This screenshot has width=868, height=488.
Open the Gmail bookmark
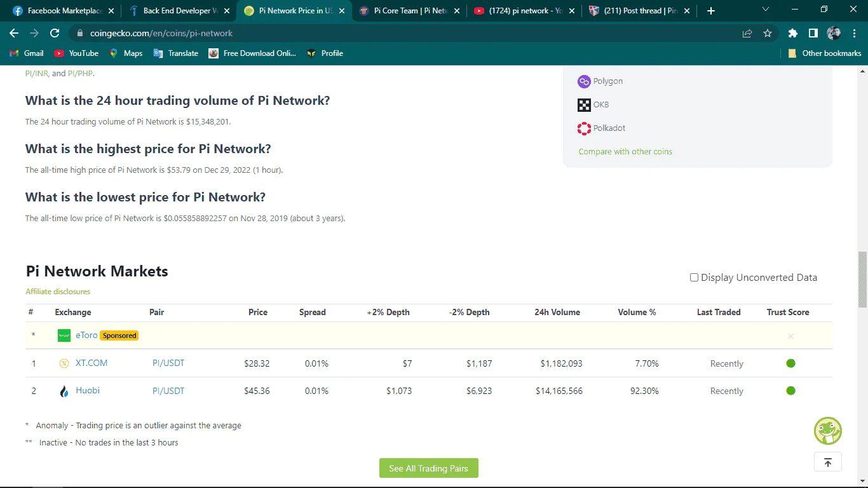tap(27, 53)
